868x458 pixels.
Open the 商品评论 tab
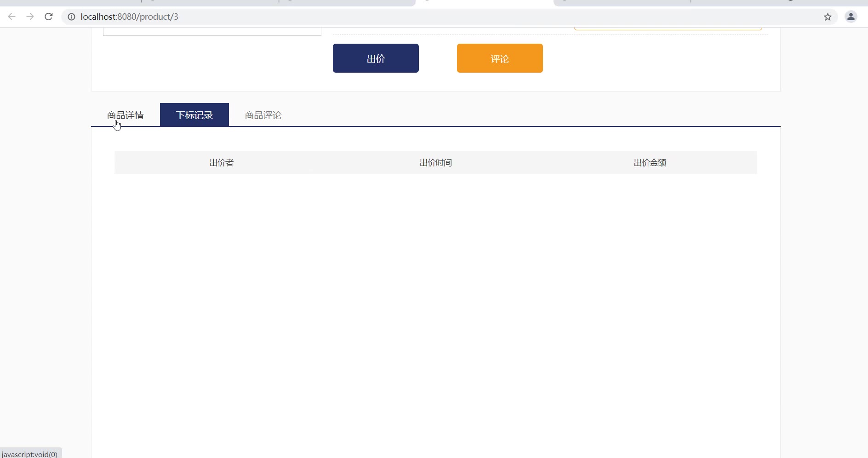pyautogui.click(x=263, y=115)
